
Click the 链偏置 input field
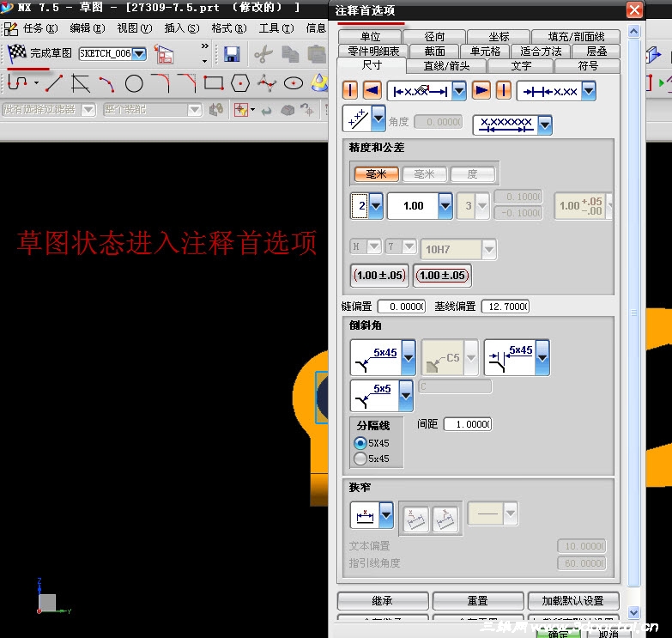pyautogui.click(x=402, y=307)
